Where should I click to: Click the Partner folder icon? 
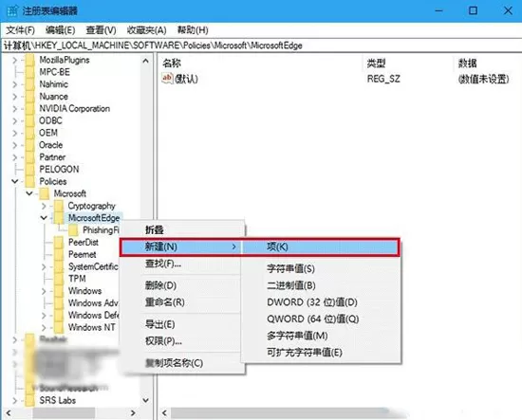30,157
